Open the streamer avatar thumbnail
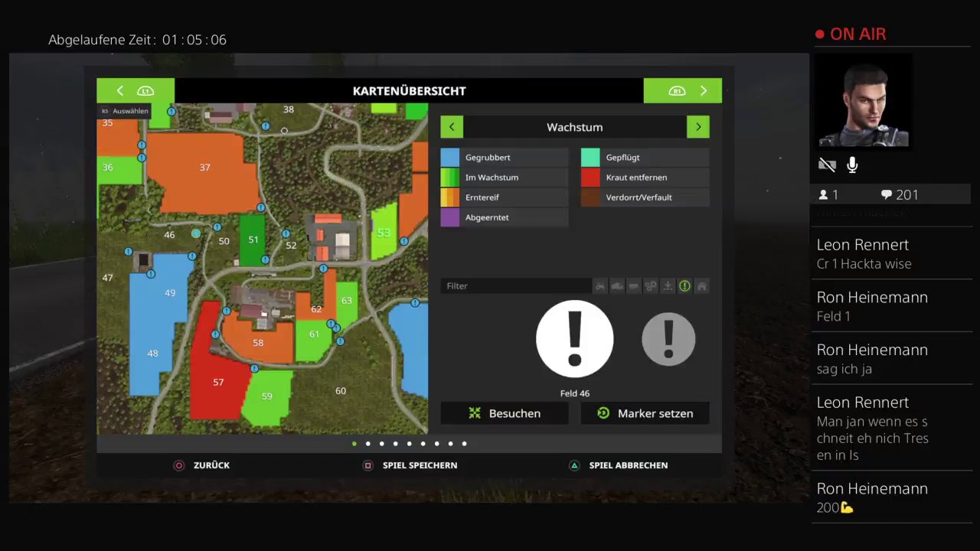Screen dimensions: 980x551 864,102
